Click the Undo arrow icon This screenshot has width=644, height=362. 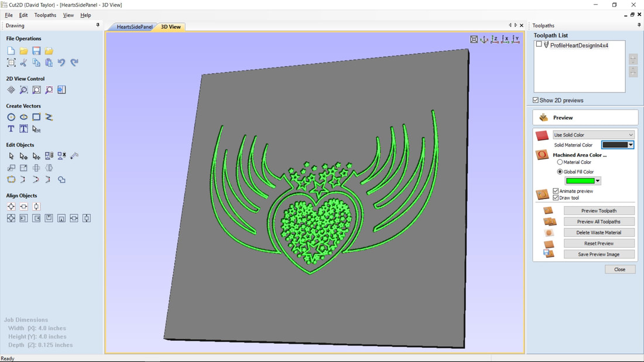(61, 63)
